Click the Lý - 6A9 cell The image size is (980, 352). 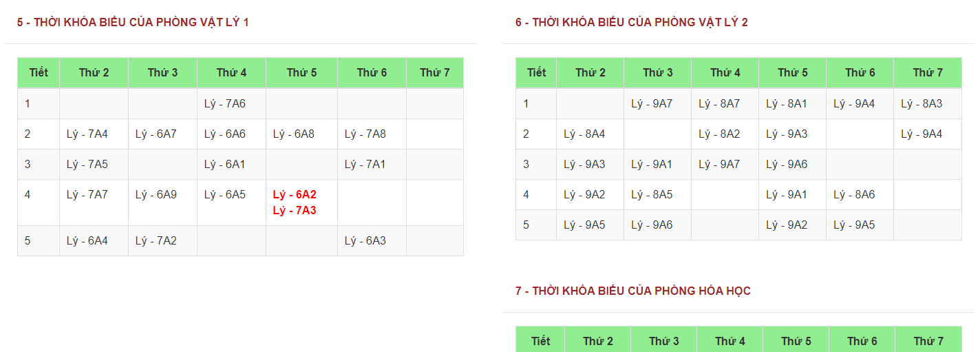[x=156, y=195]
